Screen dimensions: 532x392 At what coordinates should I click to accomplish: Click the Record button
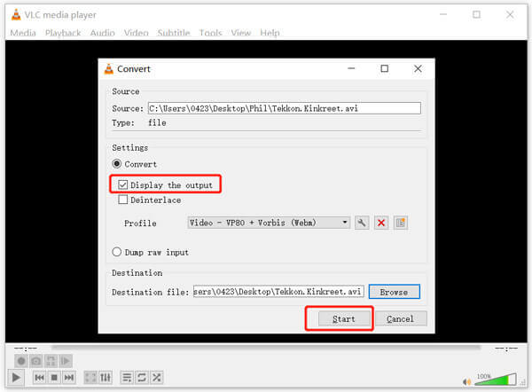pos(21,361)
